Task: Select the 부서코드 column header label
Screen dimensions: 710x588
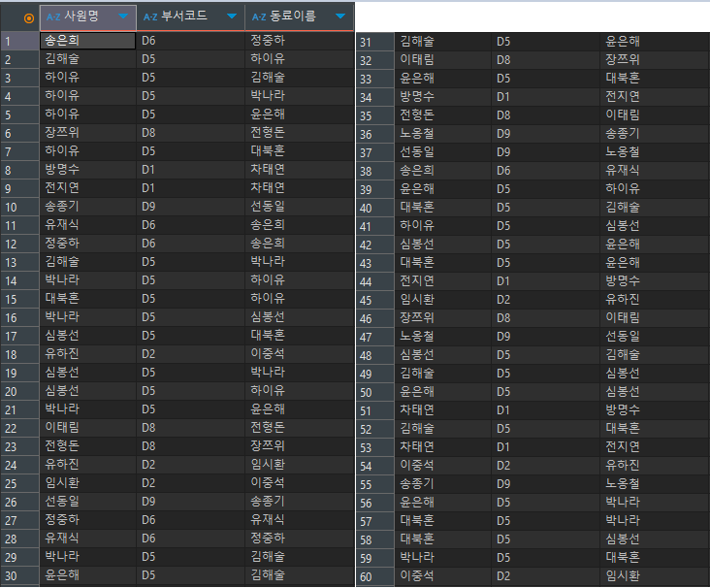Action: pos(184,16)
